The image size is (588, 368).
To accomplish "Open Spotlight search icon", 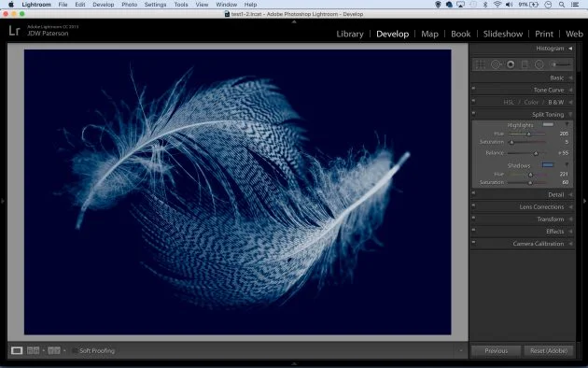I will coord(561,5).
